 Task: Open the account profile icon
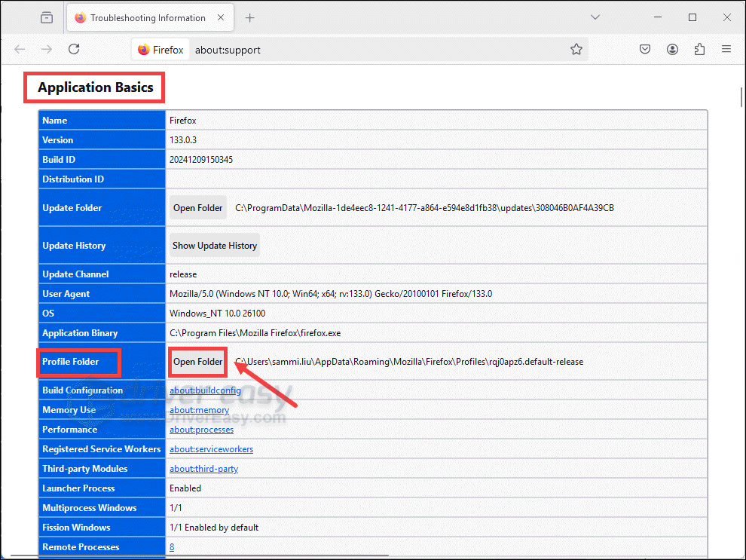click(672, 49)
